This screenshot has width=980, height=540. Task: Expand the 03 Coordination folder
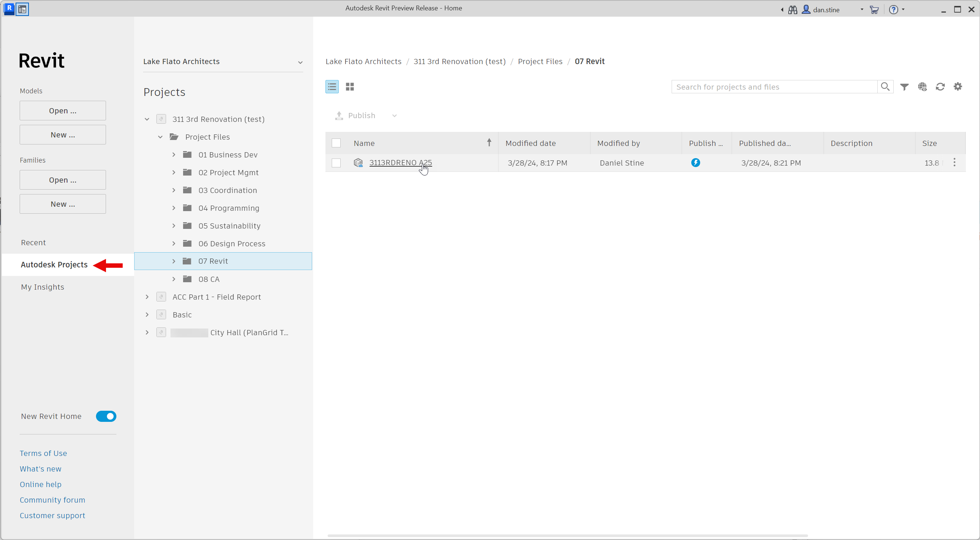[173, 190]
